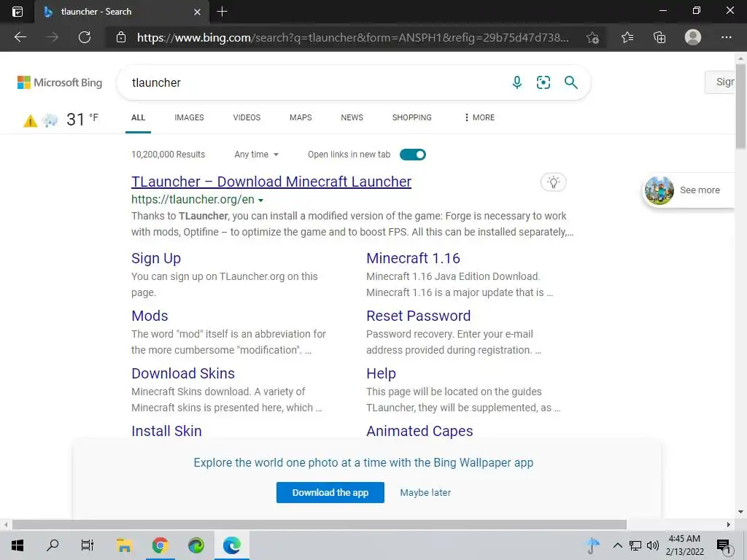Add this page to favorites star icon
This screenshot has width=747, height=560.
click(x=592, y=38)
